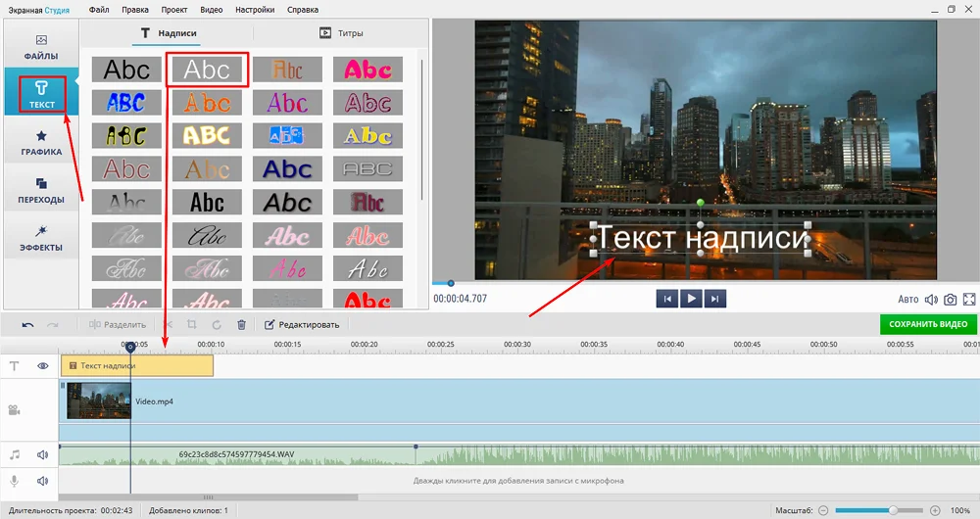Select the Текст sidebar section
The height and width of the screenshot is (519, 980).
[x=41, y=94]
